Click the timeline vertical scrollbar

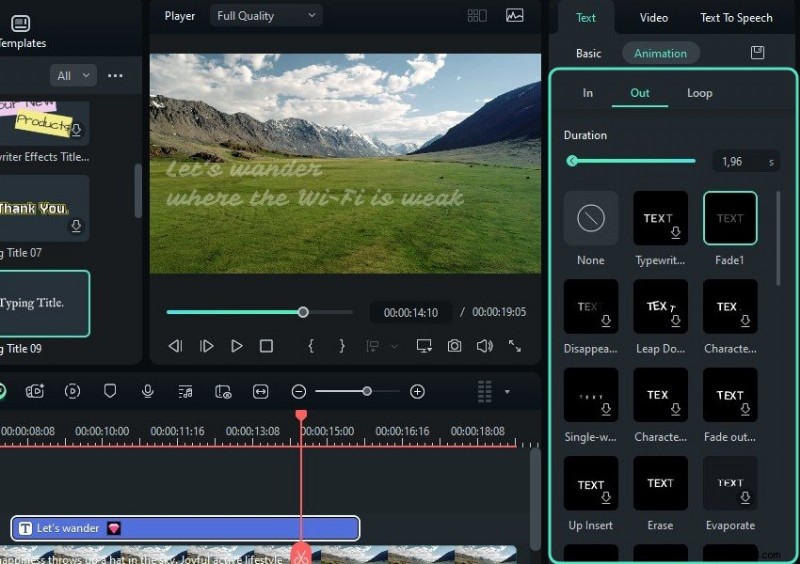[x=535, y=499]
